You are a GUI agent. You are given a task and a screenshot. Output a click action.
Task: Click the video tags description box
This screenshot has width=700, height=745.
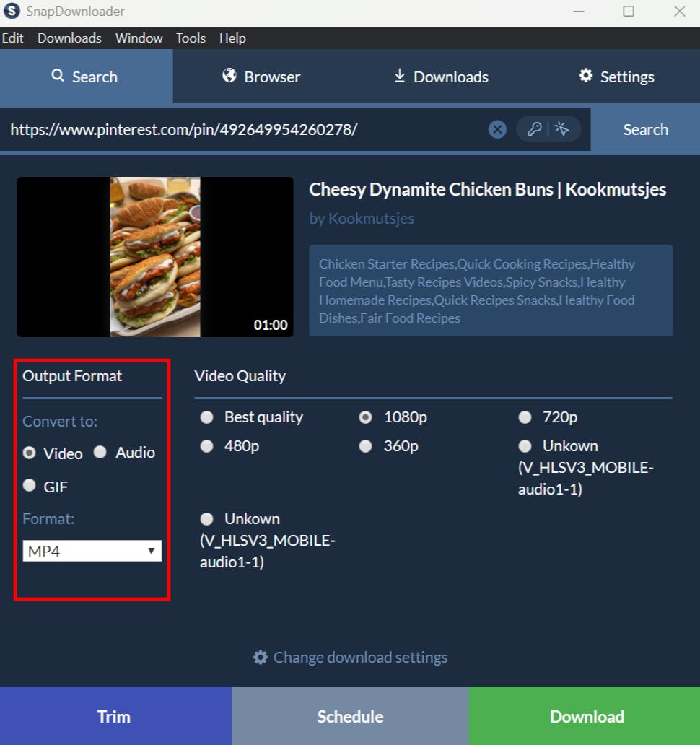pos(491,291)
